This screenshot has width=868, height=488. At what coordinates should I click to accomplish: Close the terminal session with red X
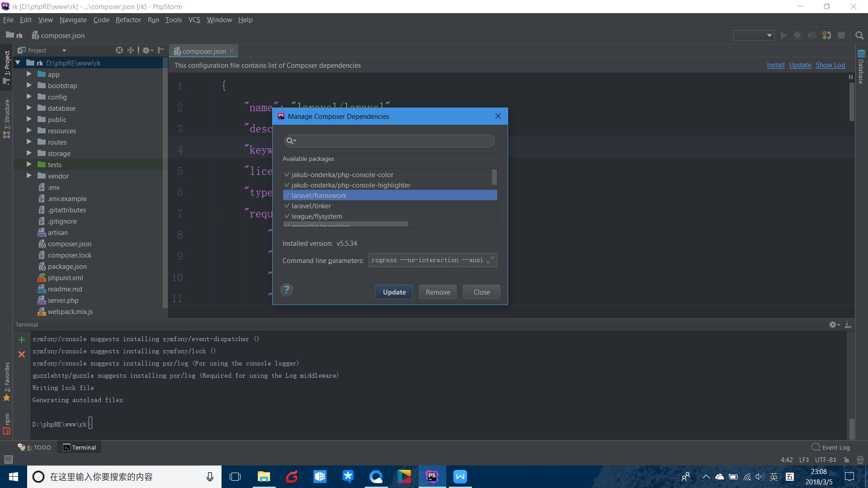22,355
